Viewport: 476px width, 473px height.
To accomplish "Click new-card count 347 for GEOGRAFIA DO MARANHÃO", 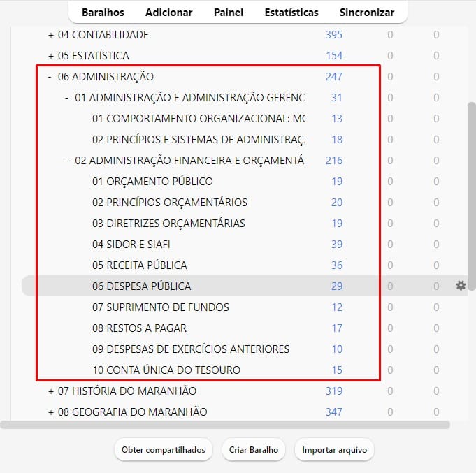I will pyautogui.click(x=334, y=412).
